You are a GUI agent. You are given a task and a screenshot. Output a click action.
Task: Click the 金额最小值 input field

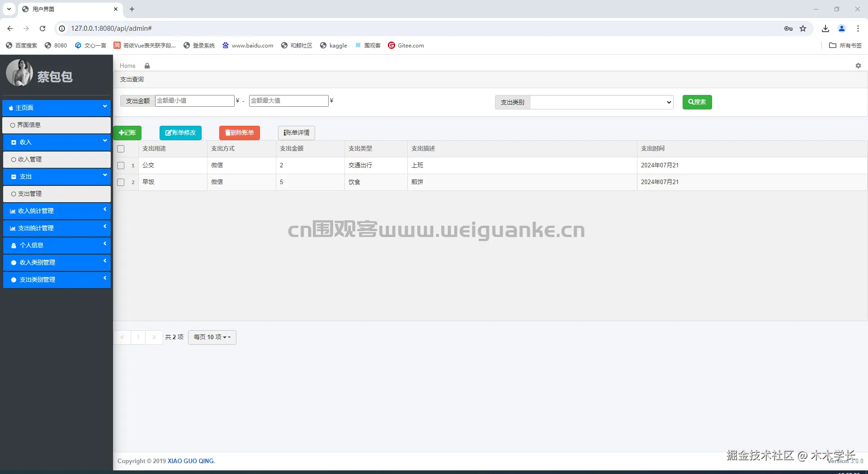pyautogui.click(x=194, y=100)
